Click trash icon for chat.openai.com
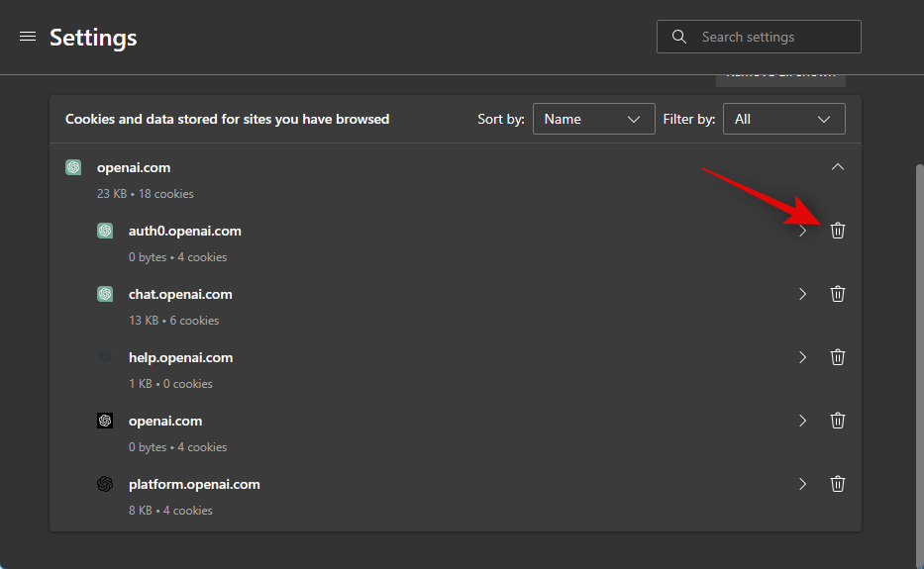924x569 pixels. [x=837, y=294]
